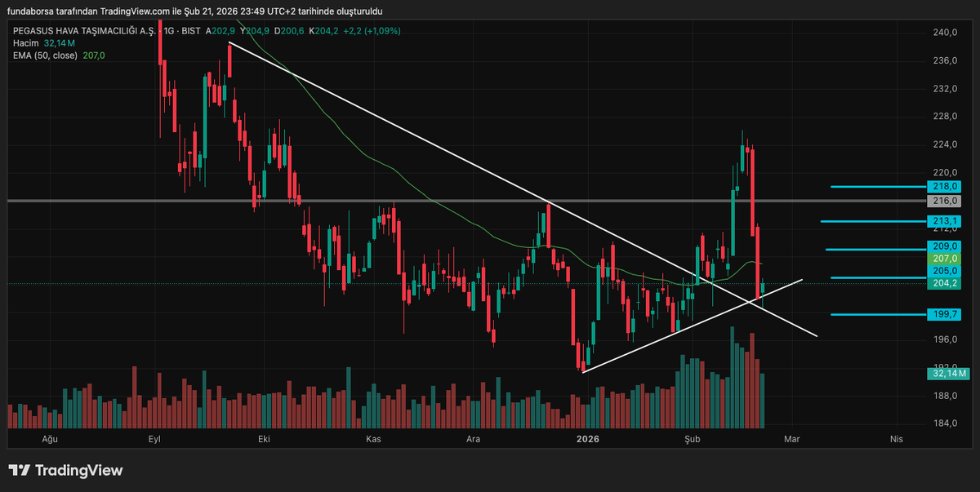Click the 205,0 cyan price label
This screenshot has height=492, width=980.
[x=944, y=271]
